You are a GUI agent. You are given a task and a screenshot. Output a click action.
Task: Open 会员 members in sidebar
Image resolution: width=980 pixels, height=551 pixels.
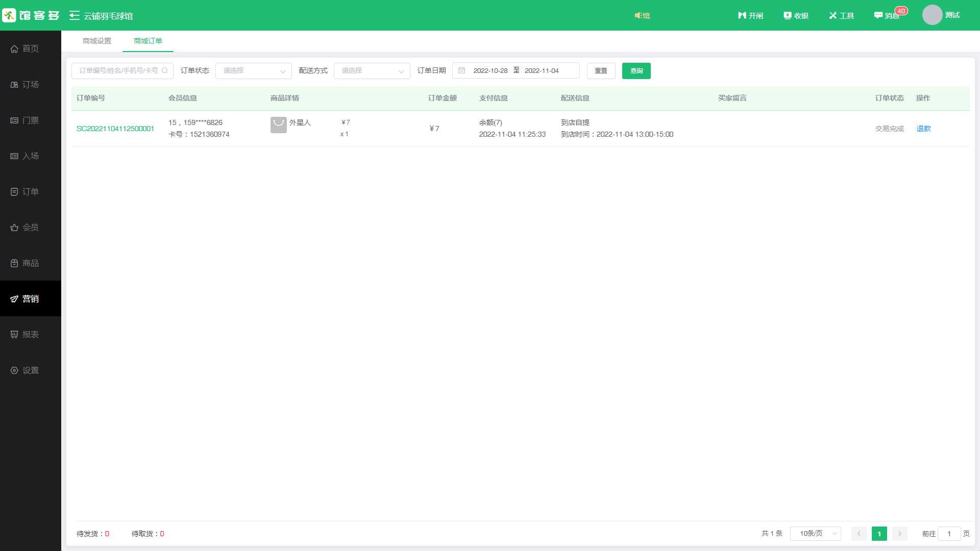pyautogui.click(x=31, y=227)
